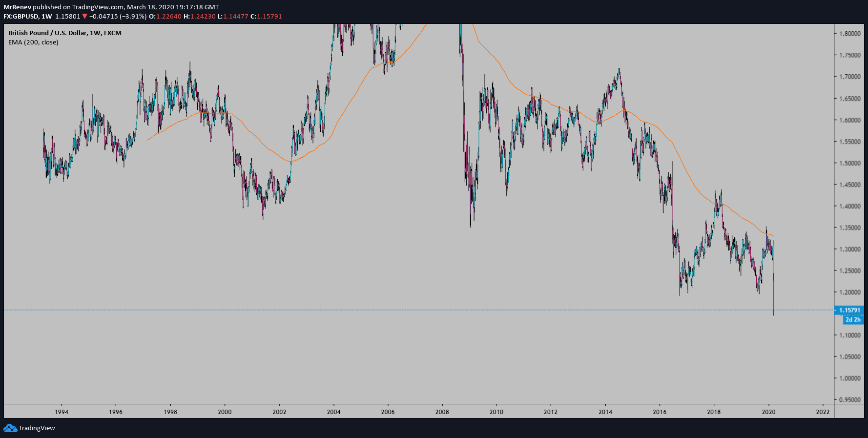Click the 1998 year on time axis
Image resolution: width=868 pixels, height=438 pixels.
[x=170, y=412]
